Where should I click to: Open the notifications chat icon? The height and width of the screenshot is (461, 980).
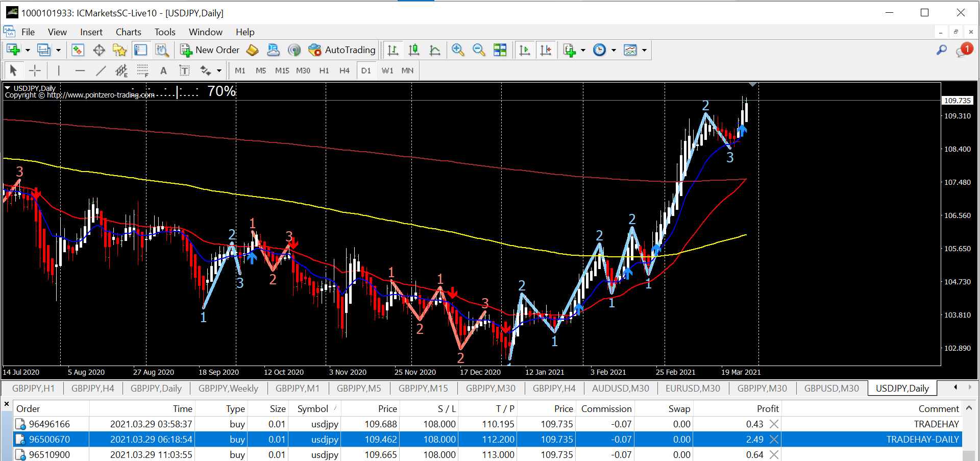click(964, 50)
